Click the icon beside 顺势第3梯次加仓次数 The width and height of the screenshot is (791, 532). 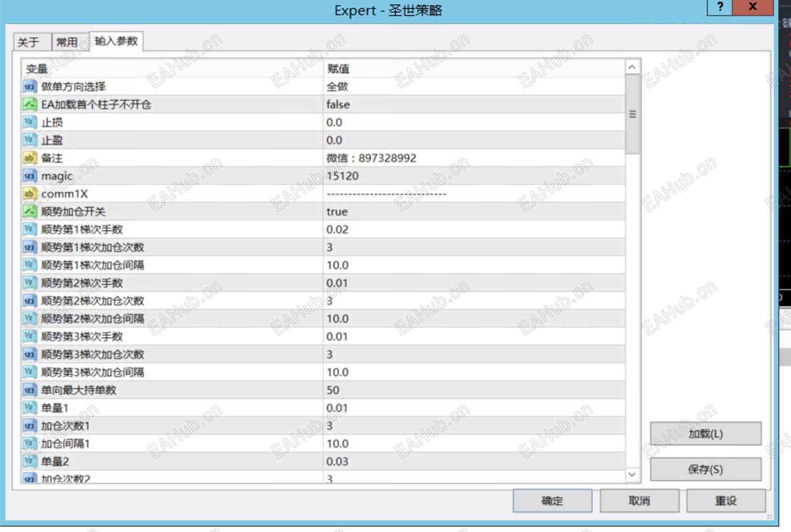(30, 354)
